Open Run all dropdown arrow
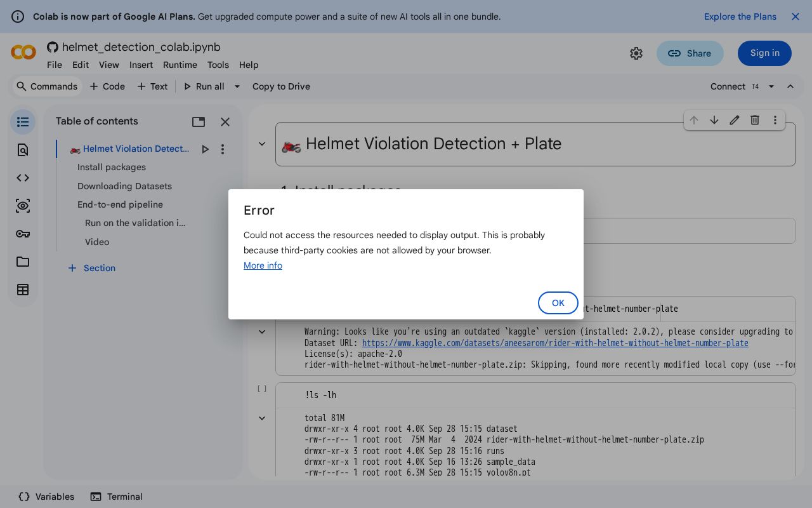Screen dimensions: 812x508 point(237,86)
